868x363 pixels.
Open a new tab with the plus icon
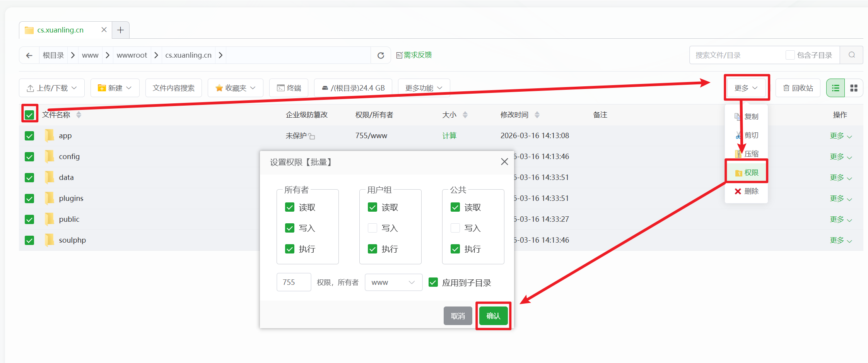[x=120, y=30]
